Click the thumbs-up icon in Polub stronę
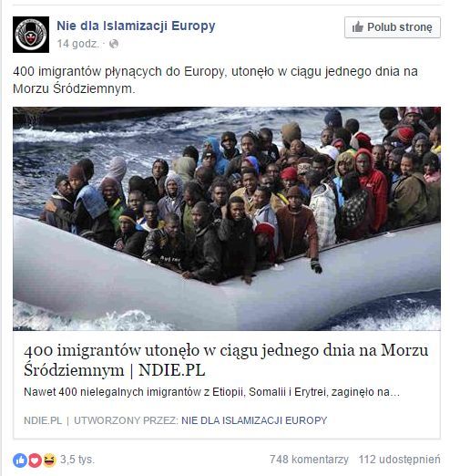 (x=358, y=27)
